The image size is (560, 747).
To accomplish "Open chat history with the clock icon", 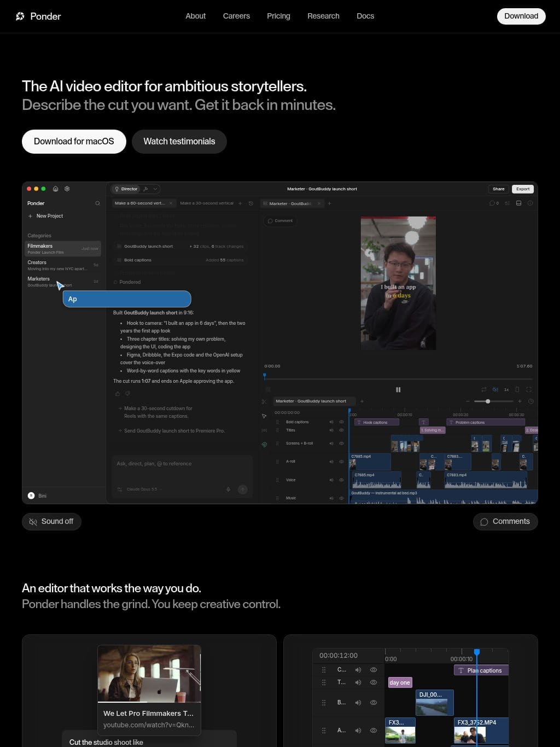I will click(251, 203).
